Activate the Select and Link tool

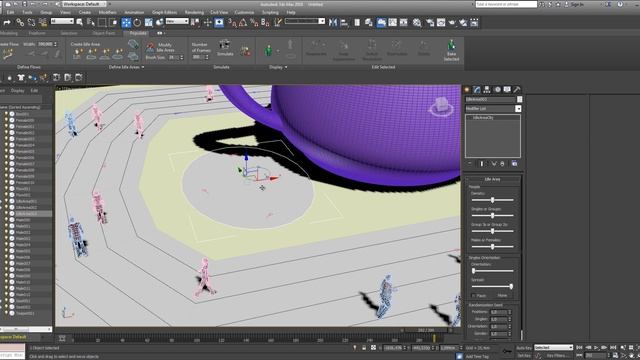20,22
